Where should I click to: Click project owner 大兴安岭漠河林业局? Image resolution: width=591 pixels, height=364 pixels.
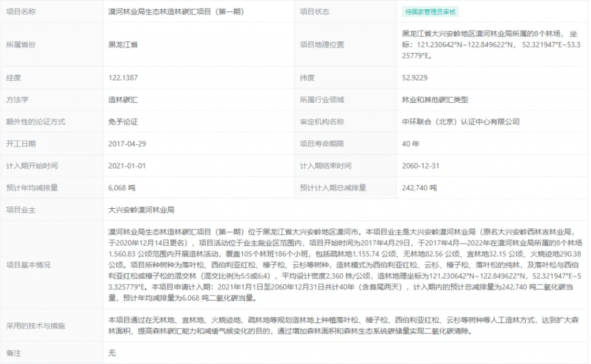[141, 210]
